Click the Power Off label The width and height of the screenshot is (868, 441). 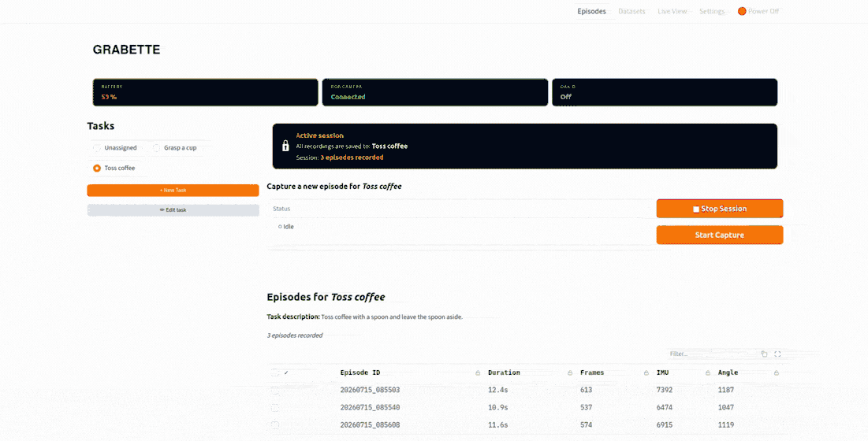tap(763, 11)
